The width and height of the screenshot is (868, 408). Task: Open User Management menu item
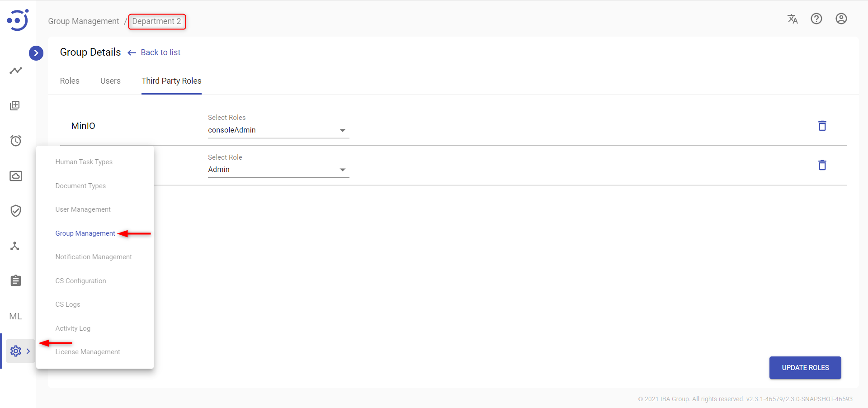point(83,209)
